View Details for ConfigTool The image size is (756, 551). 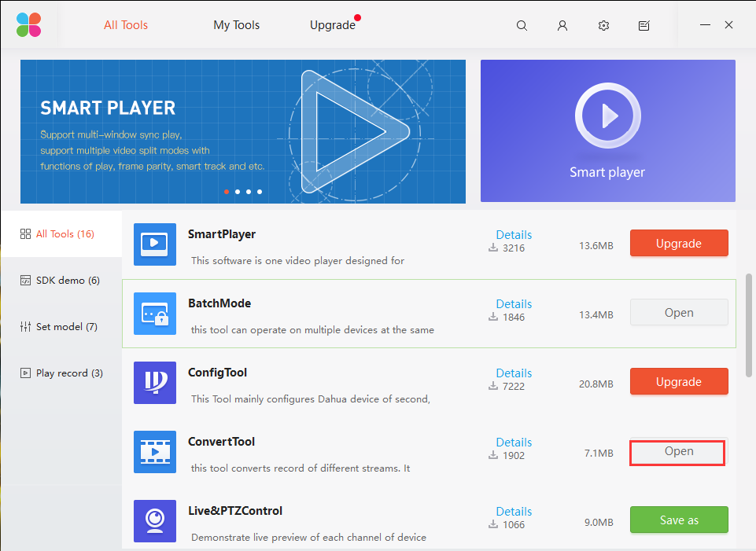tap(514, 373)
